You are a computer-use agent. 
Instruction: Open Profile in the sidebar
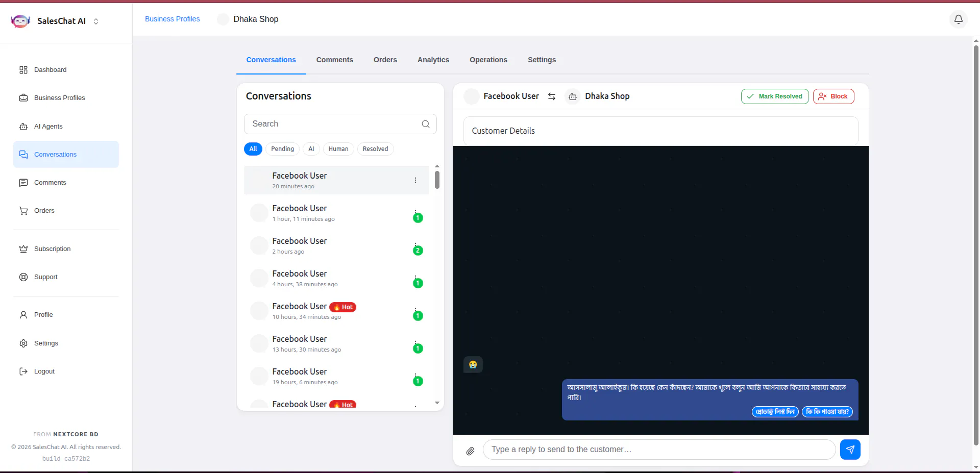66,315
